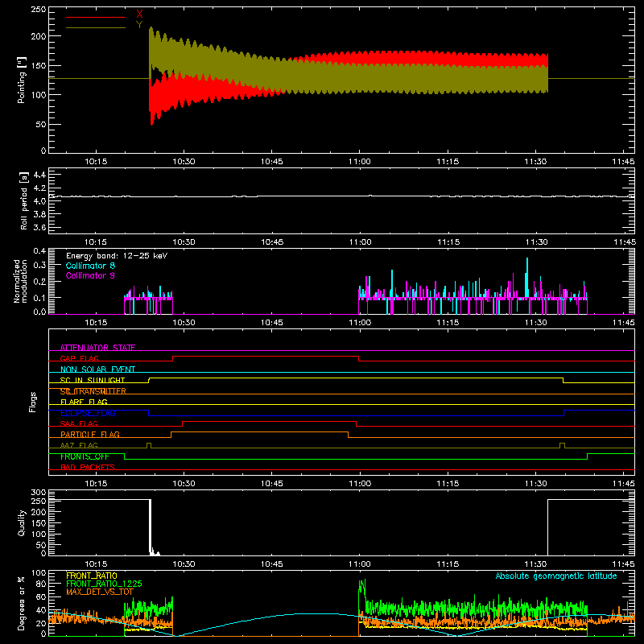
Task: Click the FRONTS_OFF flag label
Action: pyautogui.click(x=85, y=456)
